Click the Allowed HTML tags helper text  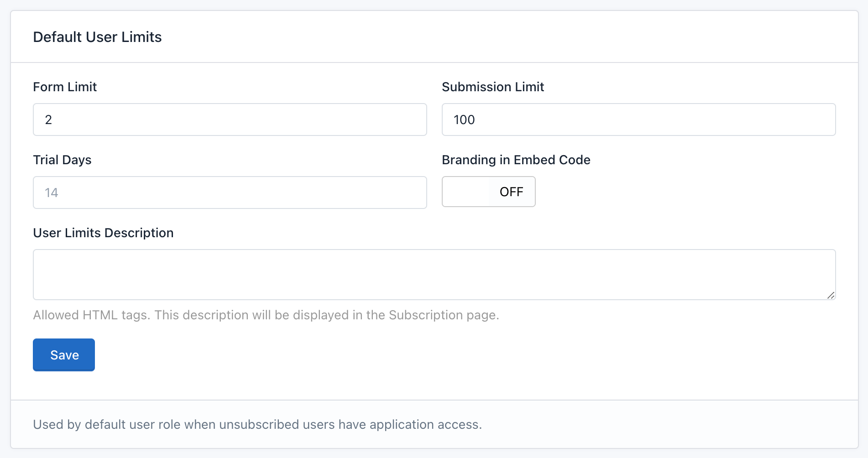point(266,315)
